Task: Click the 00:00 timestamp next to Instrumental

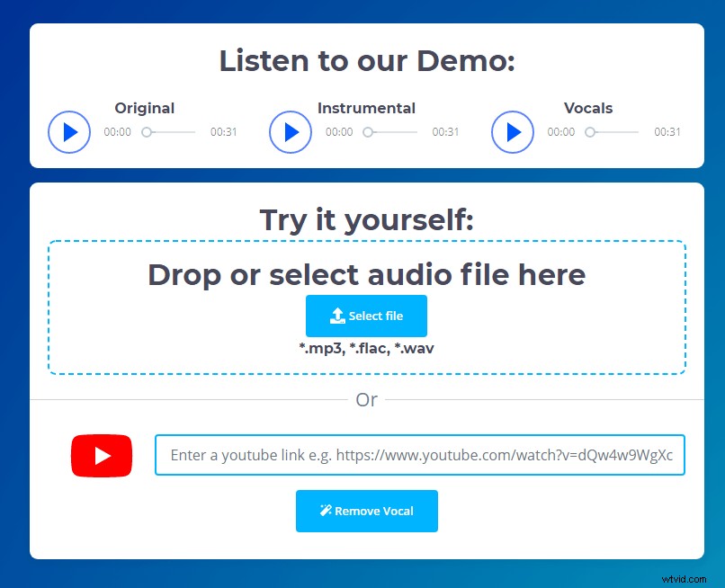Action: pyautogui.click(x=339, y=132)
